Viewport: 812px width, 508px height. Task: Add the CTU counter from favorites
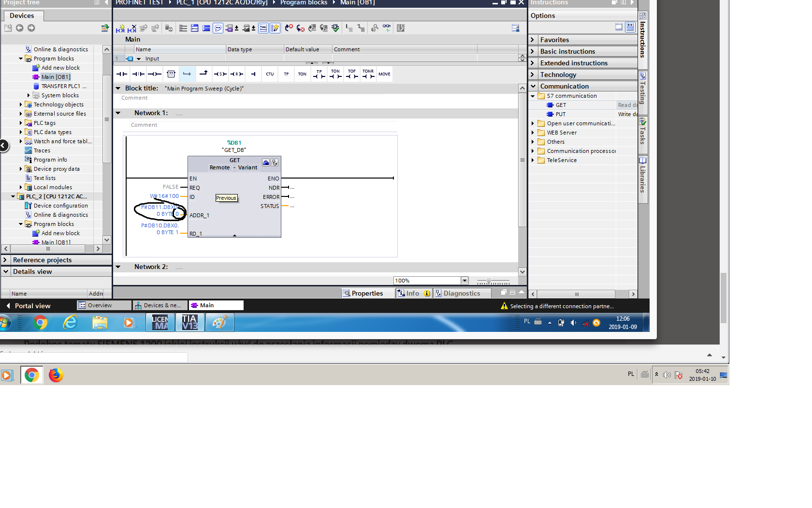coord(270,74)
